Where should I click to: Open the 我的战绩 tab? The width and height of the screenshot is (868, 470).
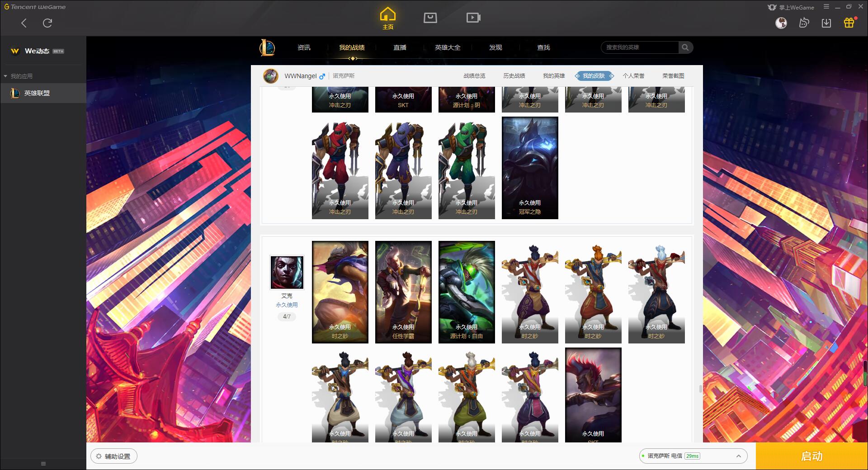[x=352, y=47]
